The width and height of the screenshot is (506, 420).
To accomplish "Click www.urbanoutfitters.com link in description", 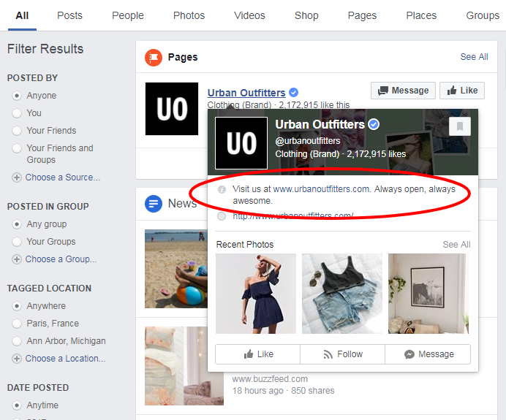I will (321, 189).
